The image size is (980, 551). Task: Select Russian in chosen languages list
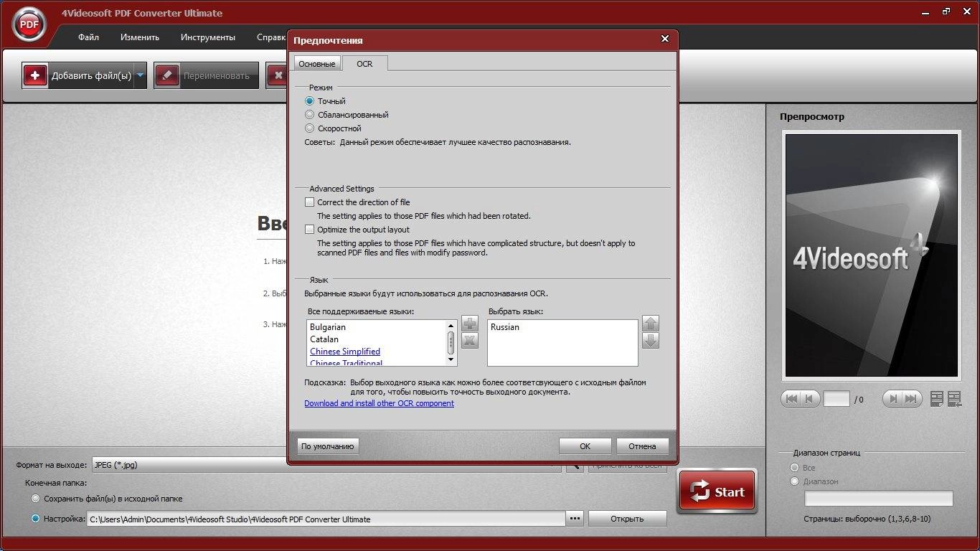(x=505, y=327)
